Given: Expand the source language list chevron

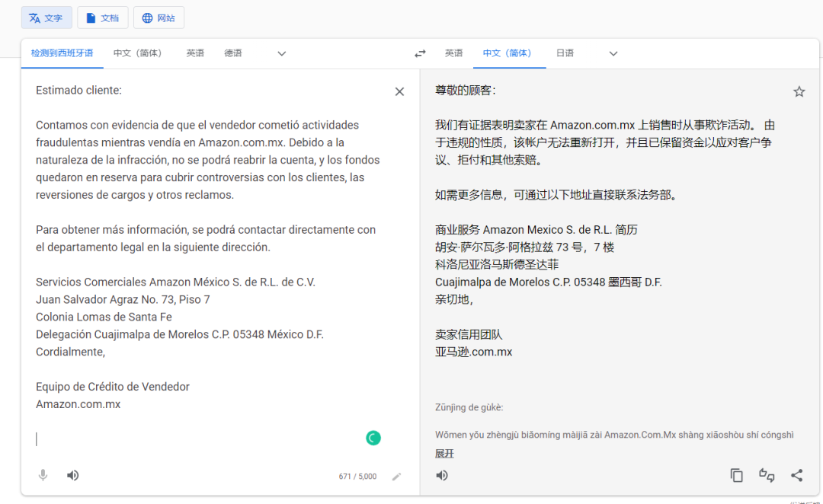Looking at the screenshot, I should tap(282, 53).
